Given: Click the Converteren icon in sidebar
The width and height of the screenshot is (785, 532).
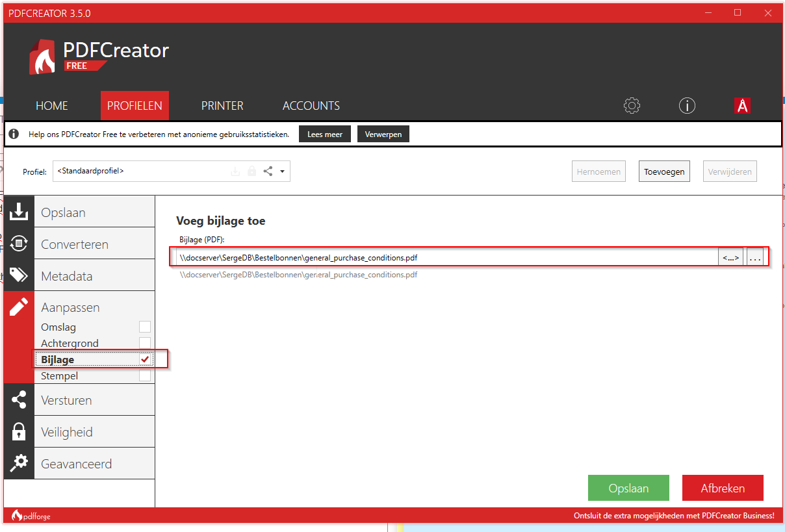Looking at the screenshot, I should pos(19,244).
